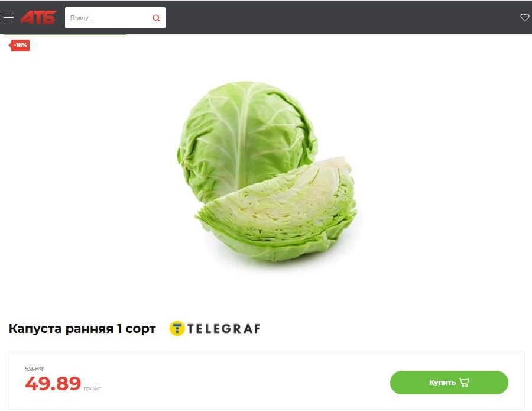Click the green progress line under header
Image resolution: width=532 pixels, height=411 pixels.
pyautogui.click(x=64, y=34)
